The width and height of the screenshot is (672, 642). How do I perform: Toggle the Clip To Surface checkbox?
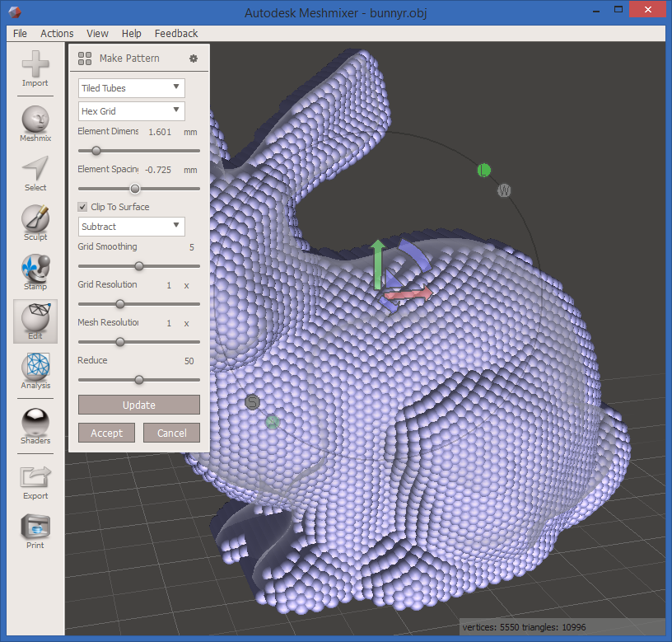pyautogui.click(x=82, y=207)
